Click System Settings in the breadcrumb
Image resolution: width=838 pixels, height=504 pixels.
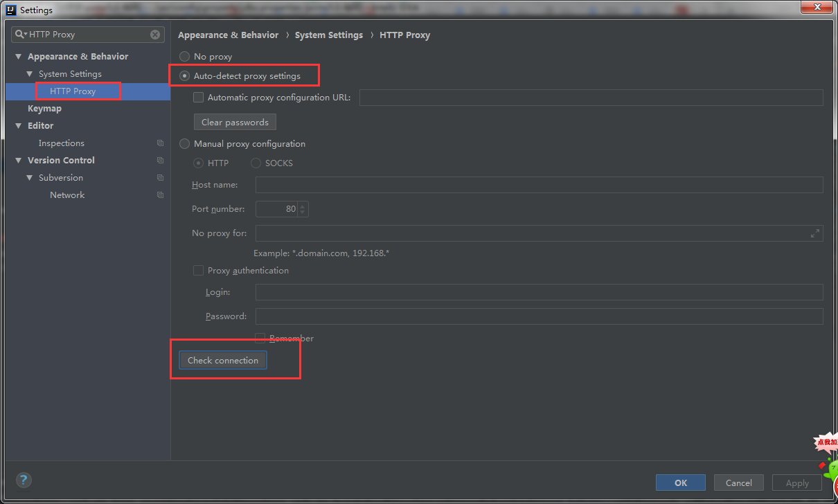click(x=329, y=35)
